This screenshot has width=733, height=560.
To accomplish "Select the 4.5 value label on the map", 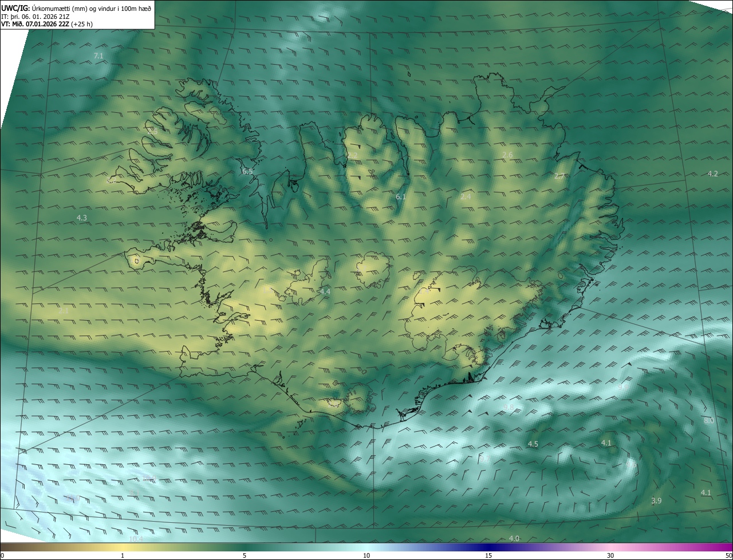I will point(533,444).
